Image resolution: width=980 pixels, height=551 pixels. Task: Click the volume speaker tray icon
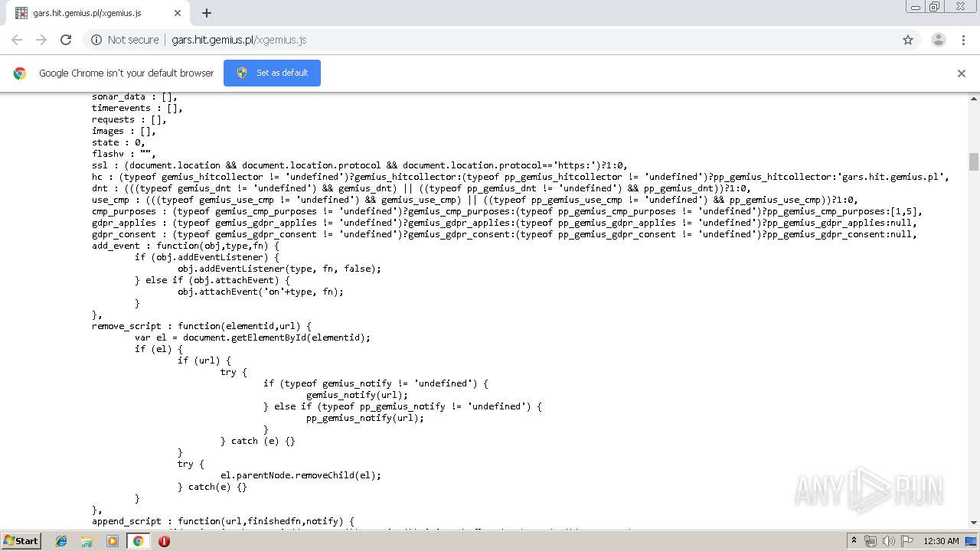pos(889,540)
